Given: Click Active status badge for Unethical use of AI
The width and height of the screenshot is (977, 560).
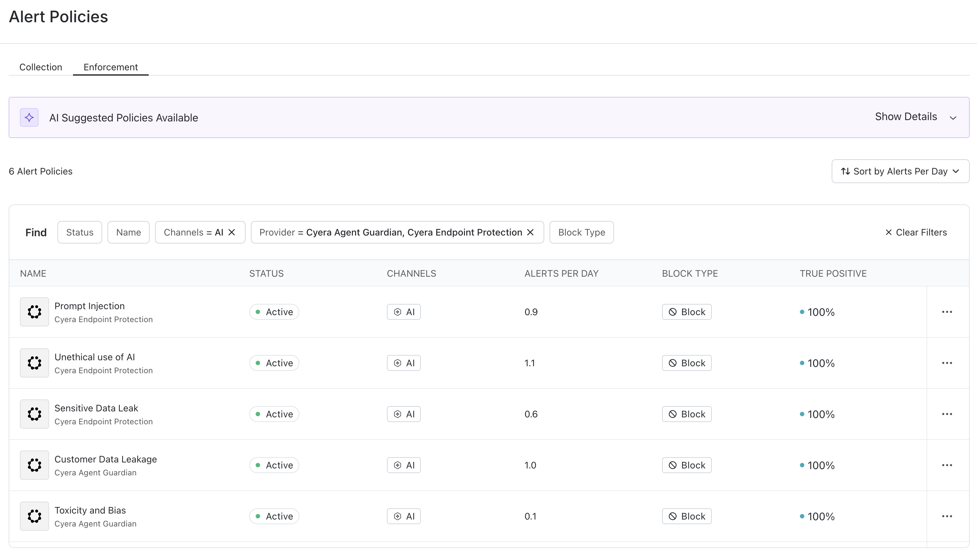Looking at the screenshot, I should 274,363.
